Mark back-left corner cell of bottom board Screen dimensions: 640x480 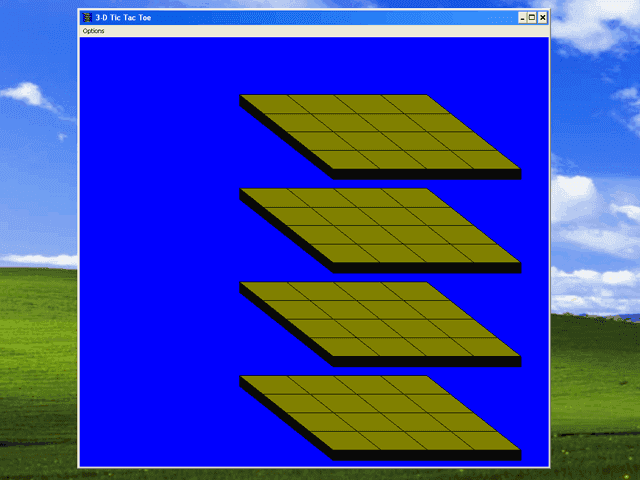(276, 385)
